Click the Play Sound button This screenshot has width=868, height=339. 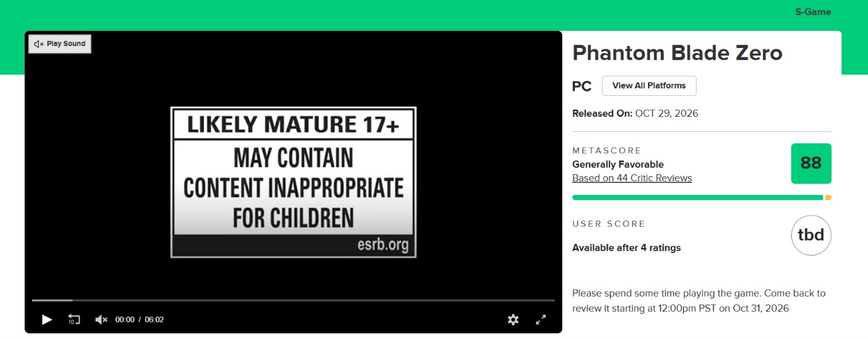coord(60,44)
